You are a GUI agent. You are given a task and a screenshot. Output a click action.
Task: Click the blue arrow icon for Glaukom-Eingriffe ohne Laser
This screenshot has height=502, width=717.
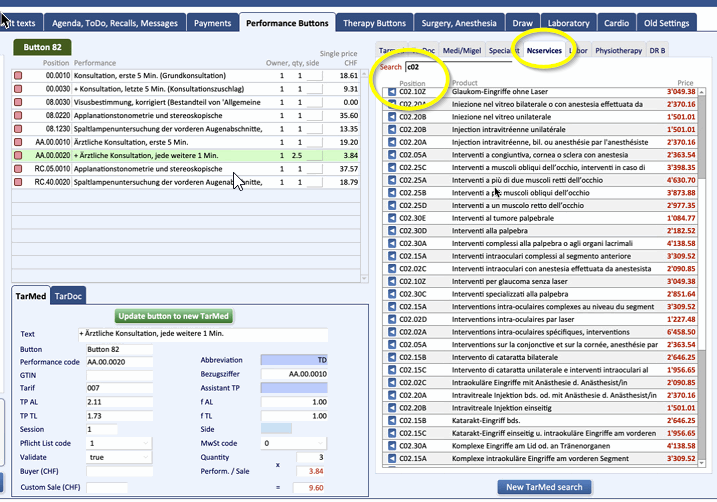click(x=391, y=92)
